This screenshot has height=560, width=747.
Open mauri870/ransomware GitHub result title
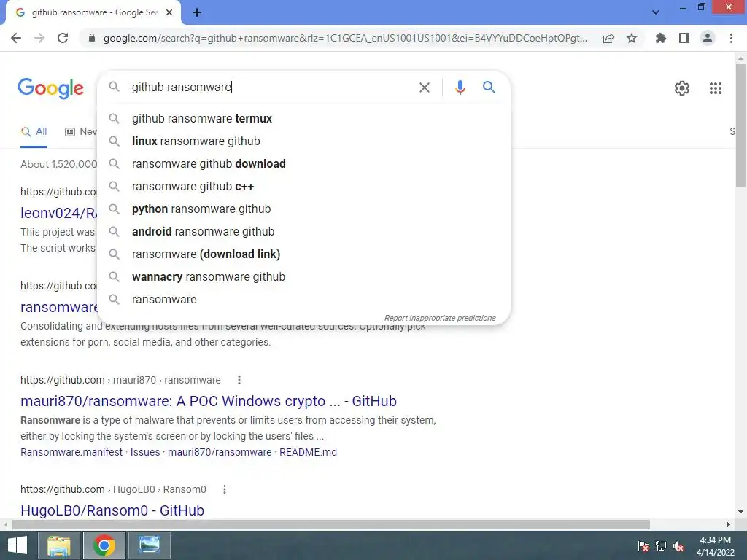click(x=208, y=401)
